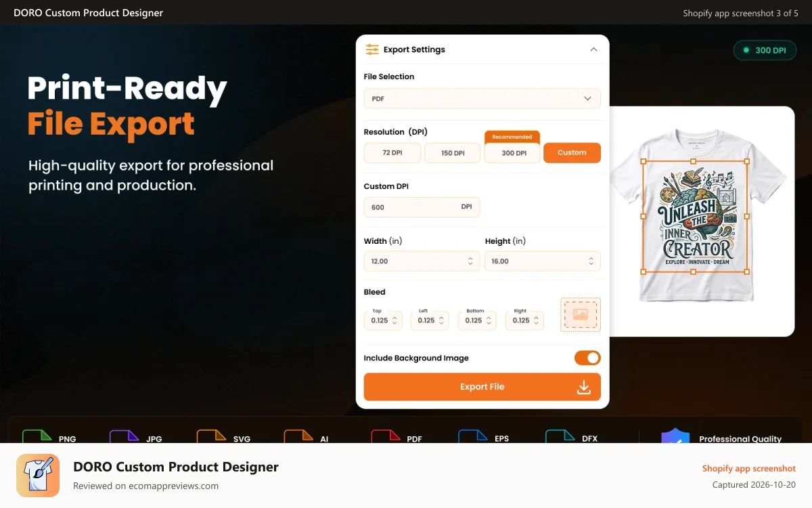Screen dimensions: 812x508
Task: Click the SVG file format icon
Action: [x=211, y=436]
